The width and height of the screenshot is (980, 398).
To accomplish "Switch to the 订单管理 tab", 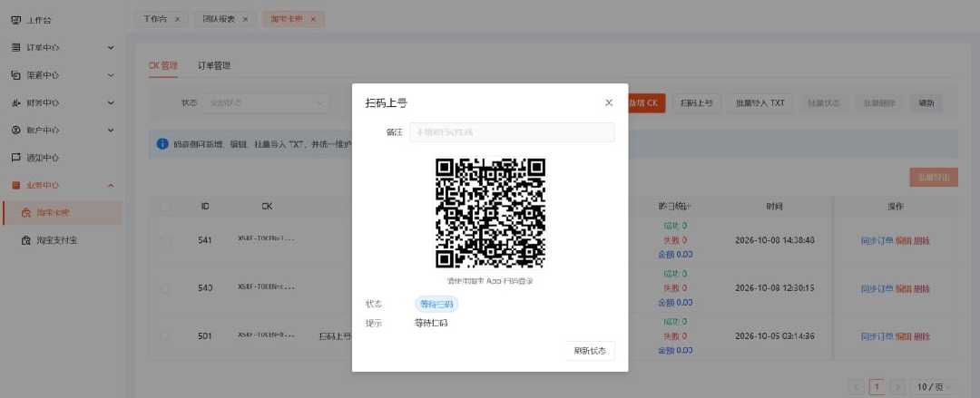I will 214,65.
